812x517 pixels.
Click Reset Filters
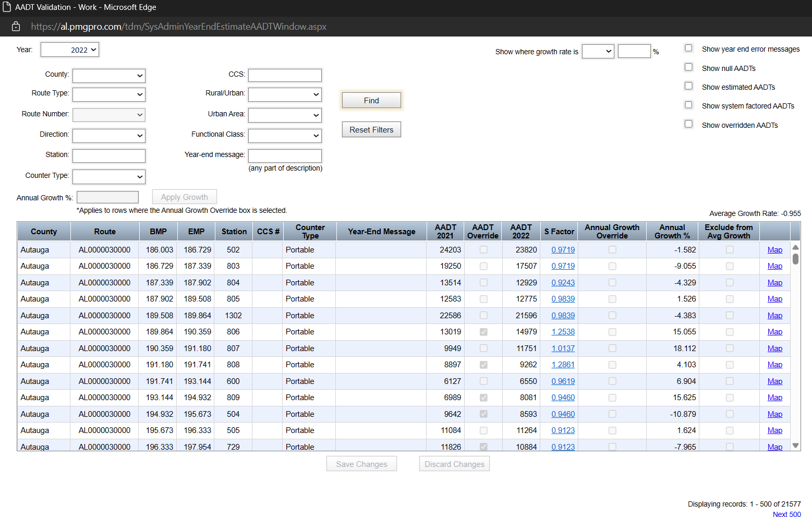click(x=371, y=129)
